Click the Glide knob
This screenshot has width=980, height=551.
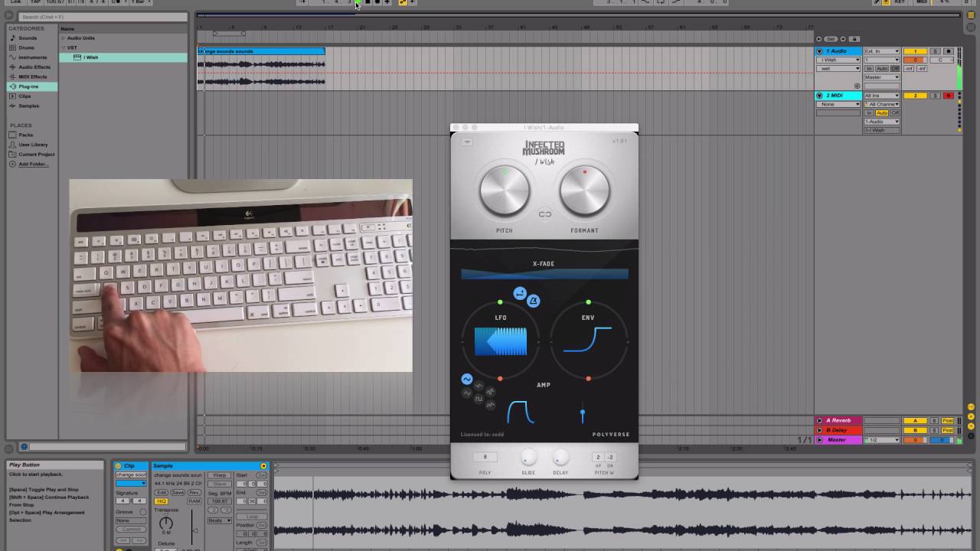point(528,458)
